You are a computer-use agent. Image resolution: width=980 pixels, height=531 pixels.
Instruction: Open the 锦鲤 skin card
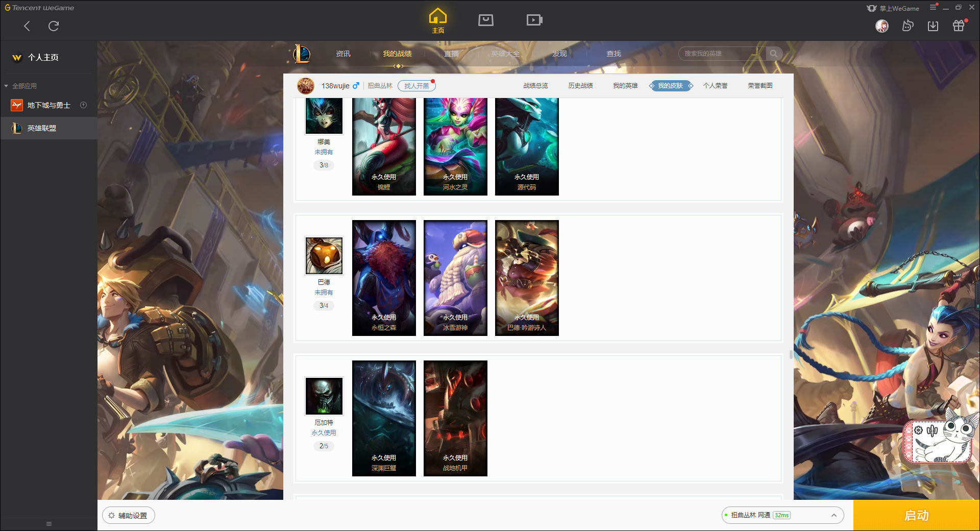point(384,147)
